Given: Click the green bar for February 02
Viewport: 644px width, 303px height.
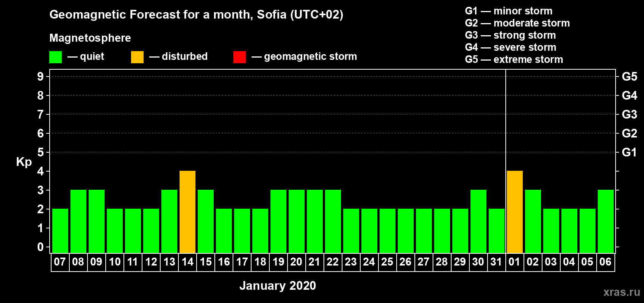Looking at the screenshot, I should (533, 221).
